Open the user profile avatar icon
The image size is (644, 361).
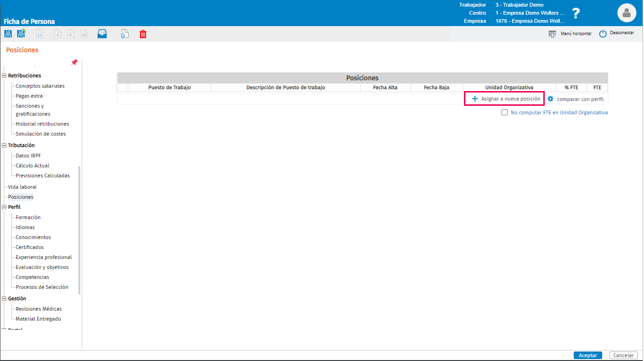(x=626, y=13)
